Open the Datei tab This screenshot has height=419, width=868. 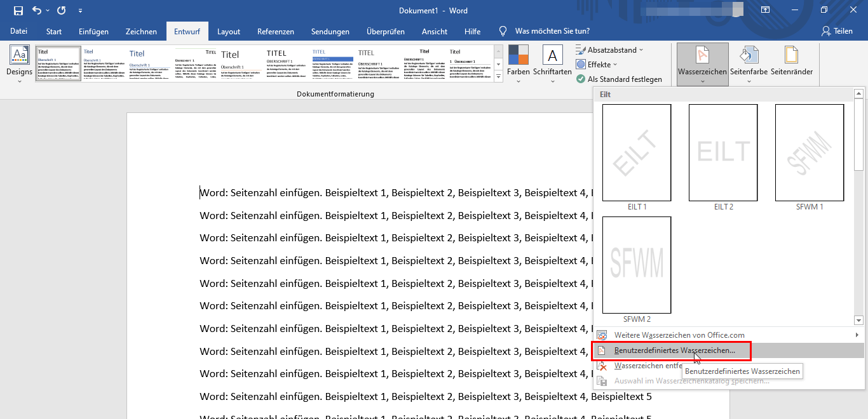click(x=19, y=31)
